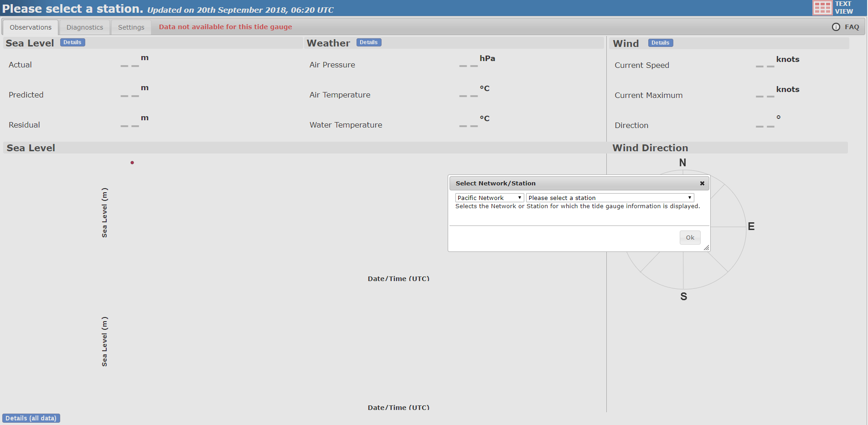Open Weather Details button
The height and width of the screenshot is (425, 868).
368,42
